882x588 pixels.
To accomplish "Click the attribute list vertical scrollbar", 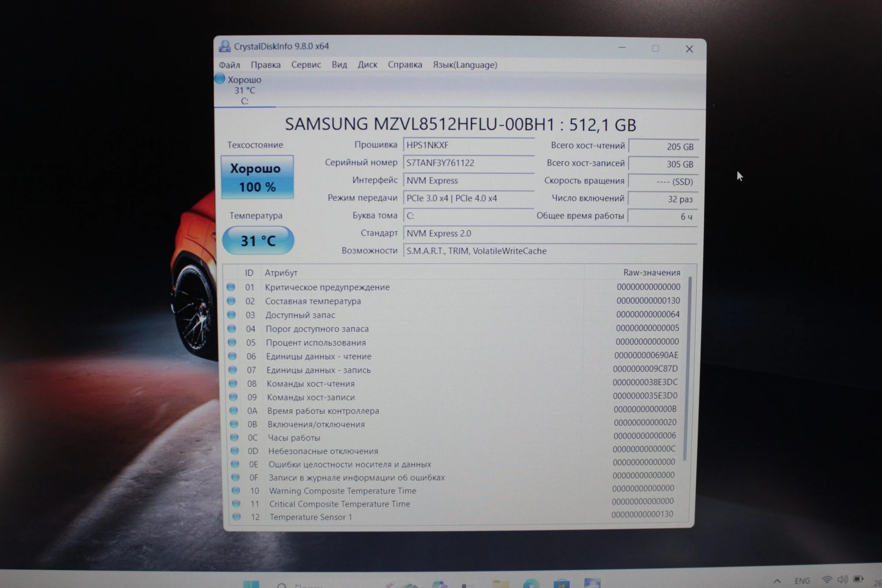I will coord(688,368).
